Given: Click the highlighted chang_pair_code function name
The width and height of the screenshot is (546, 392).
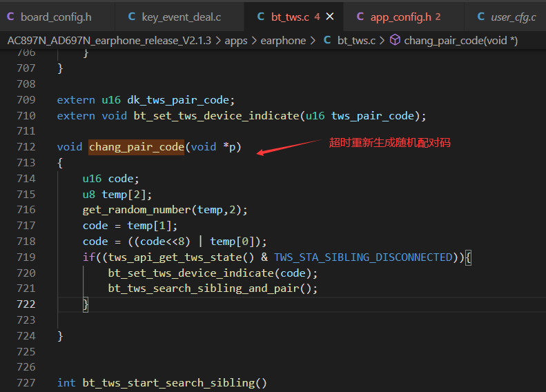Looking at the screenshot, I should coord(136,147).
